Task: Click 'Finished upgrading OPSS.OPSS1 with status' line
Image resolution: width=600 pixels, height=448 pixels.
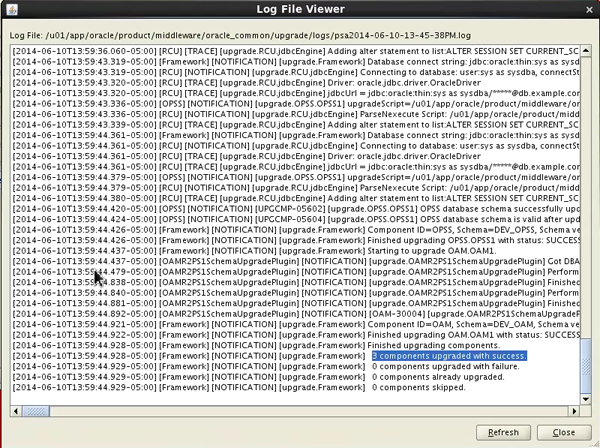Action: pyautogui.click(x=296, y=240)
